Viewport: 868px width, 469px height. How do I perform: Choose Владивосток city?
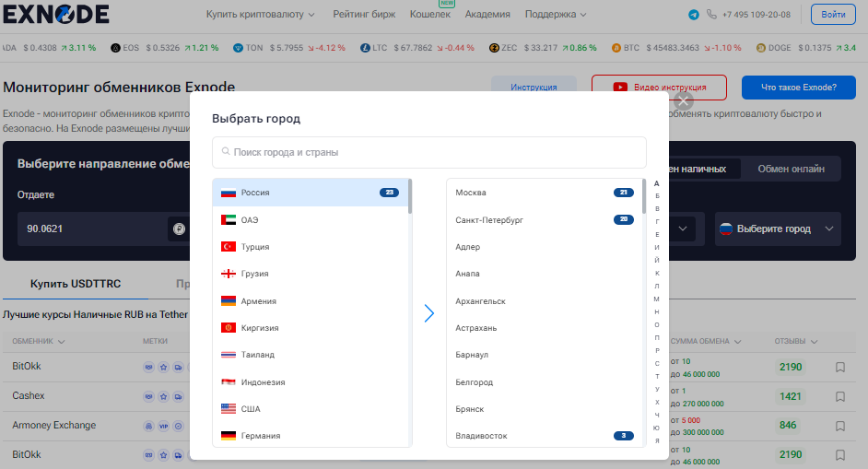point(545,436)
